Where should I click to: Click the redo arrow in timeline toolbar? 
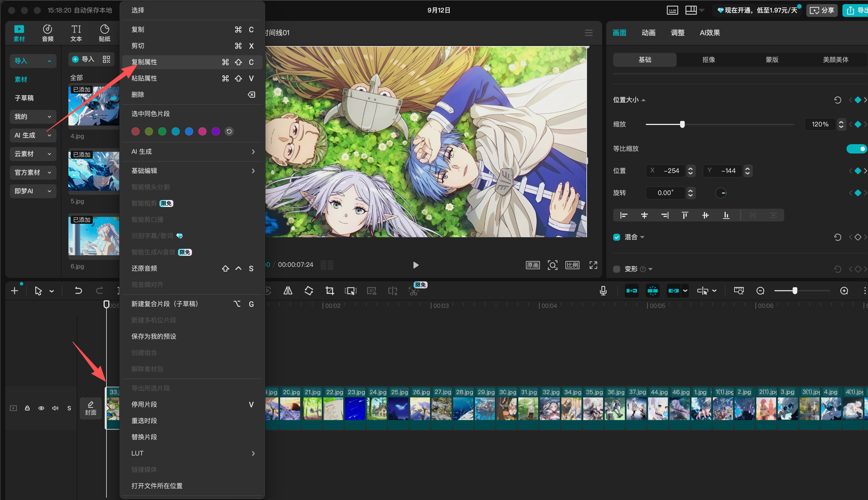99,291
